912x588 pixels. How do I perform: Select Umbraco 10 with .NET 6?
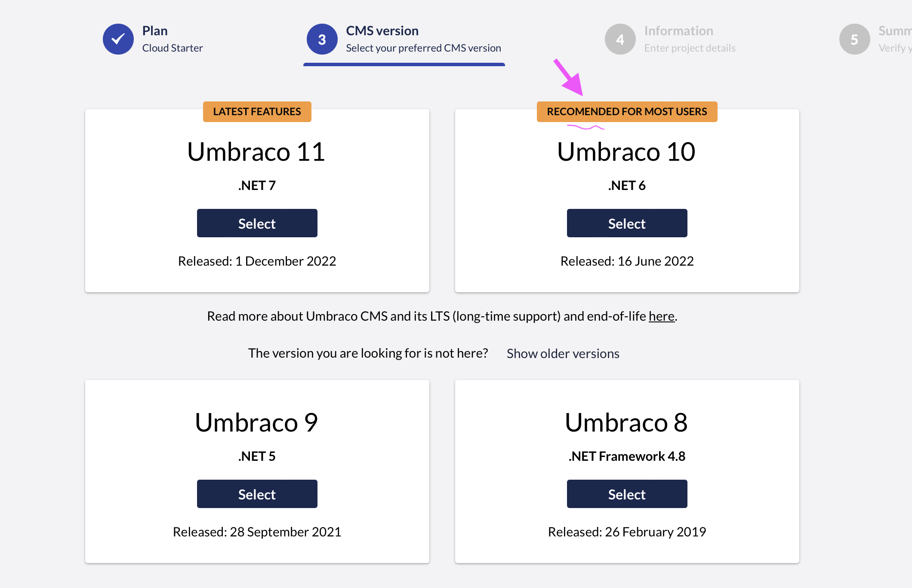coord(627,223)
